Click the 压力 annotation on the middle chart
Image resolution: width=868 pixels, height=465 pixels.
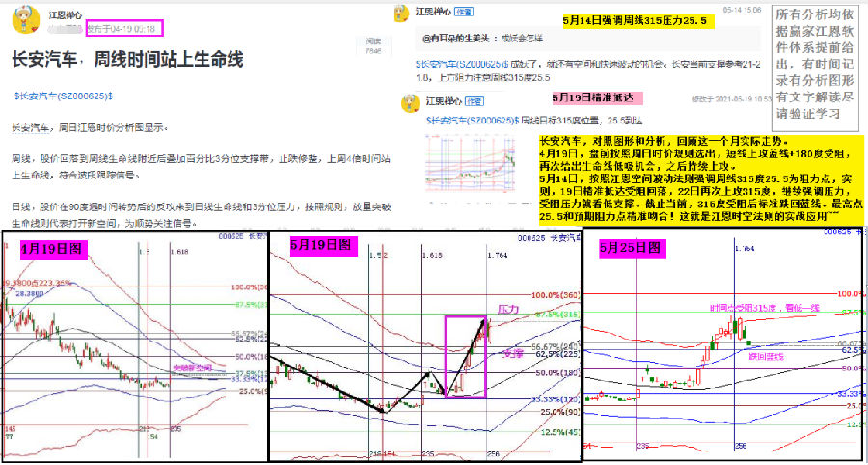pos(507,309)
